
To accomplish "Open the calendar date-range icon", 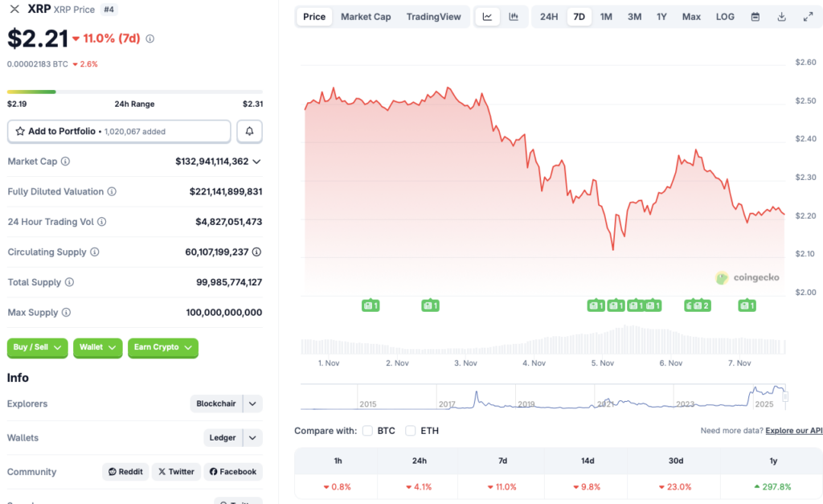I will tap(755, 16).
